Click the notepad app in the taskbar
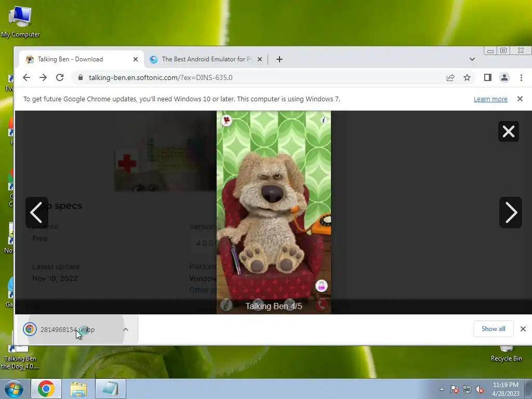 pos(110,389)
